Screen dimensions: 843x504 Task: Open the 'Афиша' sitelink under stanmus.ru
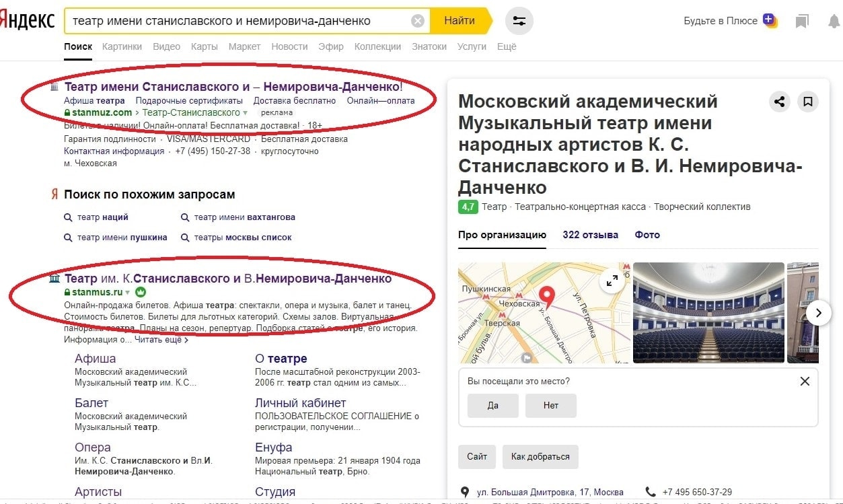95,359
